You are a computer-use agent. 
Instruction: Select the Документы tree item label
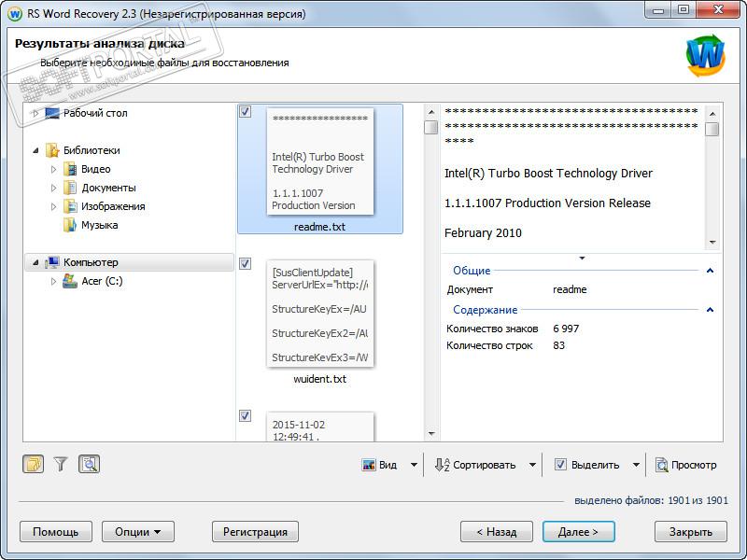108,188
